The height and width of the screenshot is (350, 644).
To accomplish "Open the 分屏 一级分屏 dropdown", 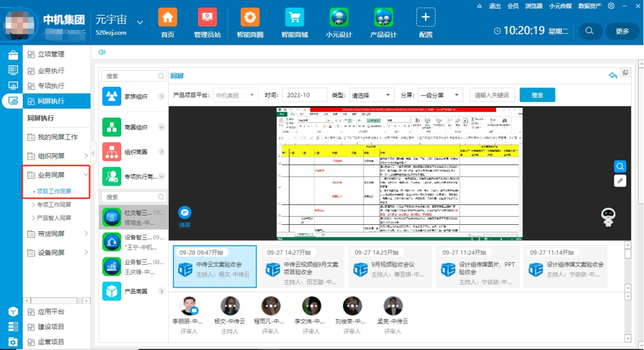I will [440, 96].
